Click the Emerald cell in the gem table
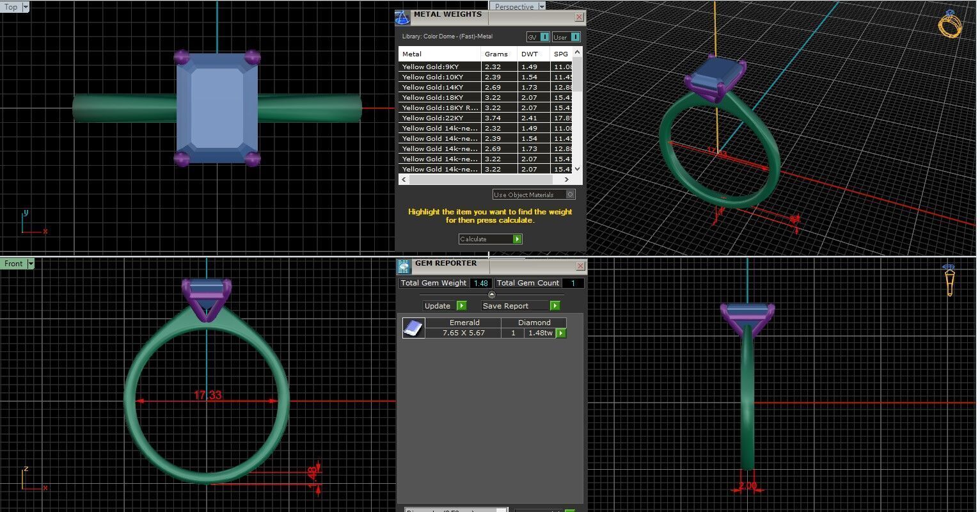 point(464,323)
